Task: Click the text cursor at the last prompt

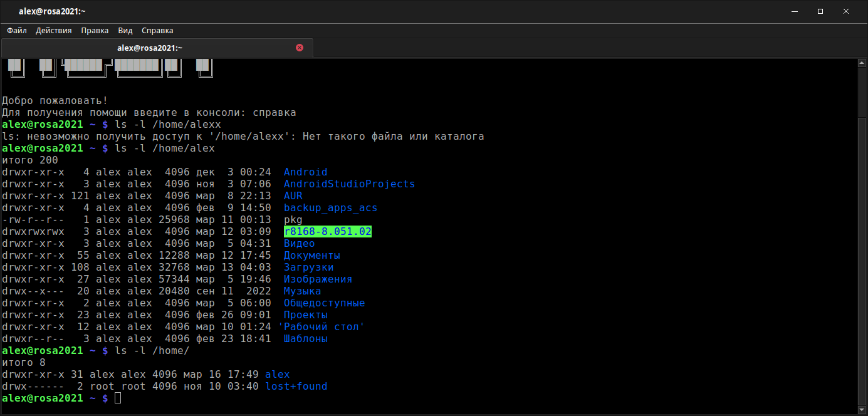Action: point(118,398)
